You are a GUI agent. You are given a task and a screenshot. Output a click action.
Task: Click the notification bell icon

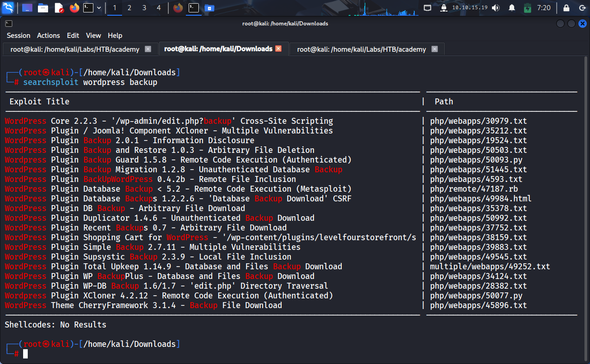[x=512, y=8]
